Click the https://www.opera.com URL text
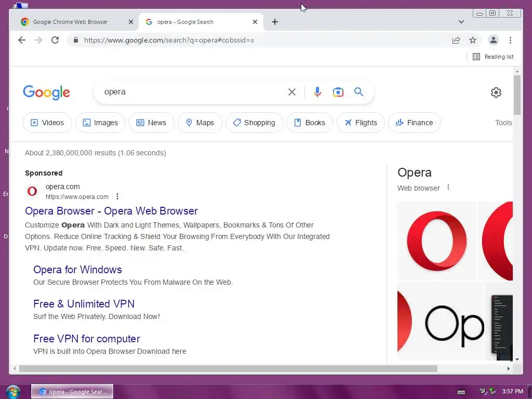 click(x=77, y=197)
